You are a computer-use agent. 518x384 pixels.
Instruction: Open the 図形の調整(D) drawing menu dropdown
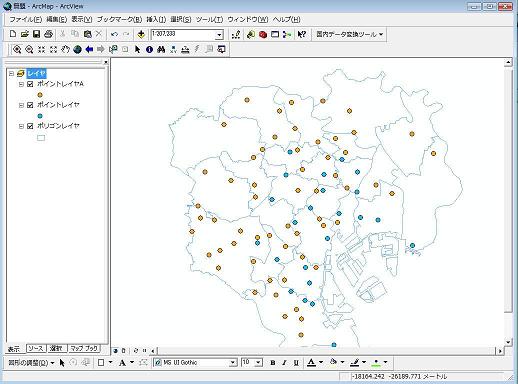[31, 363]
